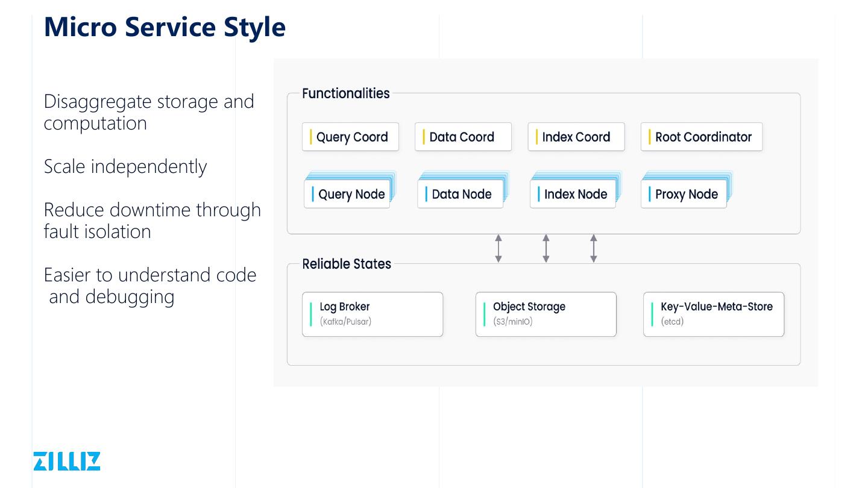Select the Data Coord box
The width and height of the screenshot is (868, 488).
[463, 137]
